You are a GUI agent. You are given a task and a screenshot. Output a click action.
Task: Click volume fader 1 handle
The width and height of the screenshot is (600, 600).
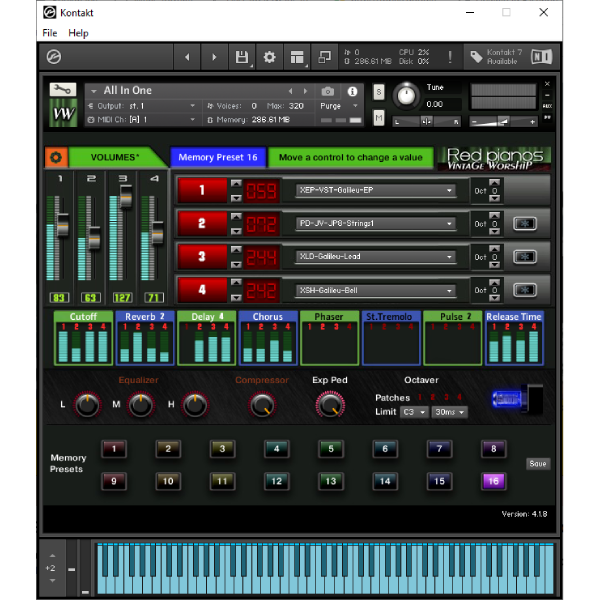coord(62,225)
